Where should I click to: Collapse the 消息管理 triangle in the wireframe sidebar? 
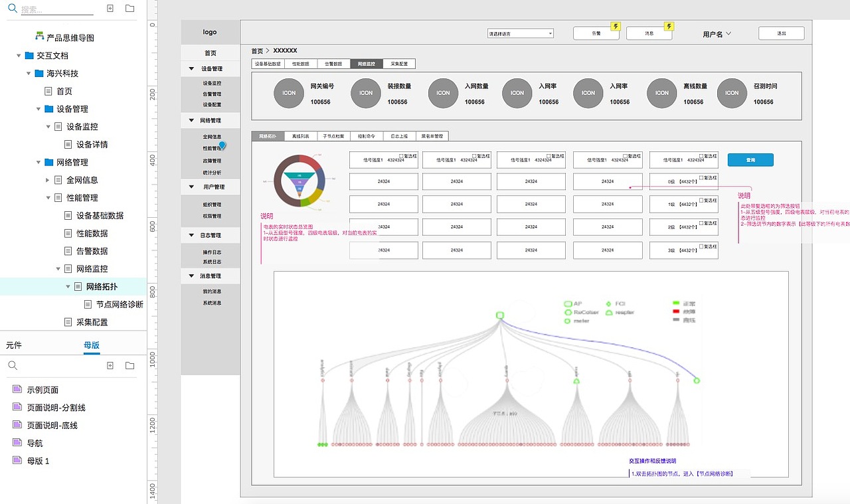[192, 276]
